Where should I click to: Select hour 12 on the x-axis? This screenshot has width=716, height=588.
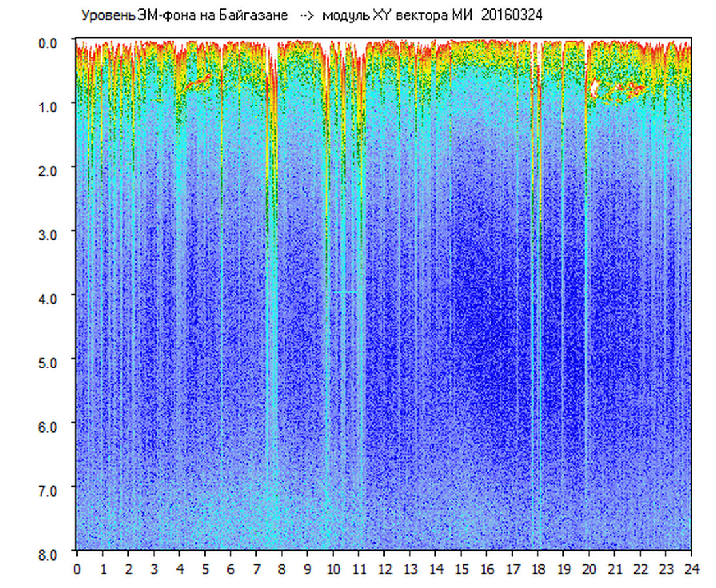pyautogui.click(x=384, y=569)
